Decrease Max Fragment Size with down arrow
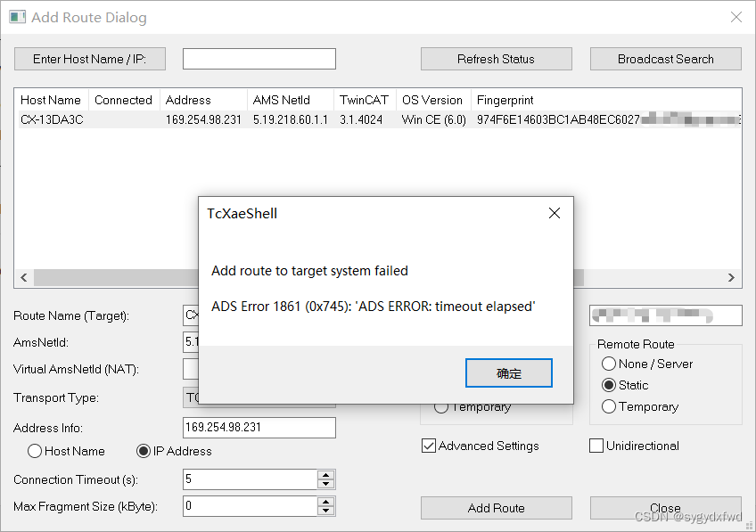The image size is (756, 532). pyautogui.click(x=326, y=511)
